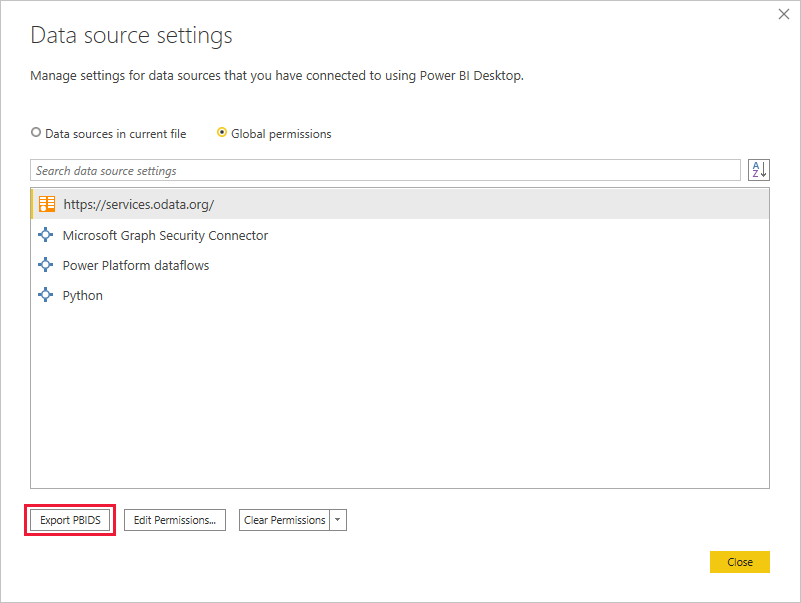Click the Export PBIDS button
The image size is (801, 603).
[70, 520]
